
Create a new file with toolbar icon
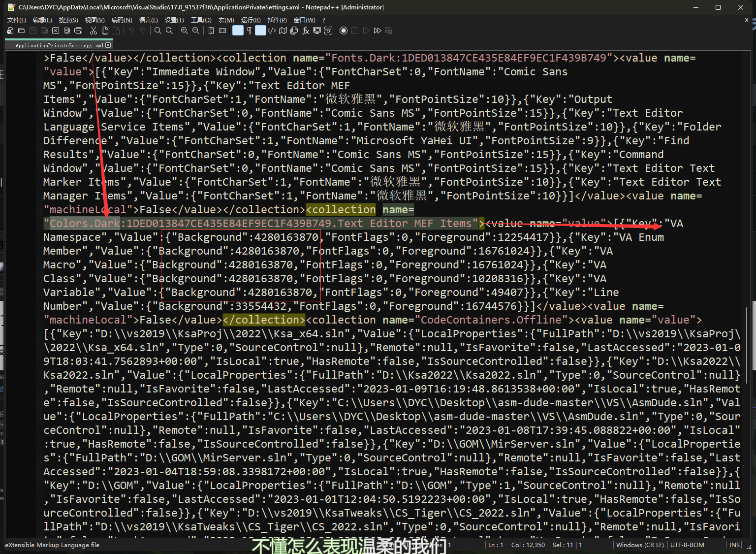click(10, 31)
